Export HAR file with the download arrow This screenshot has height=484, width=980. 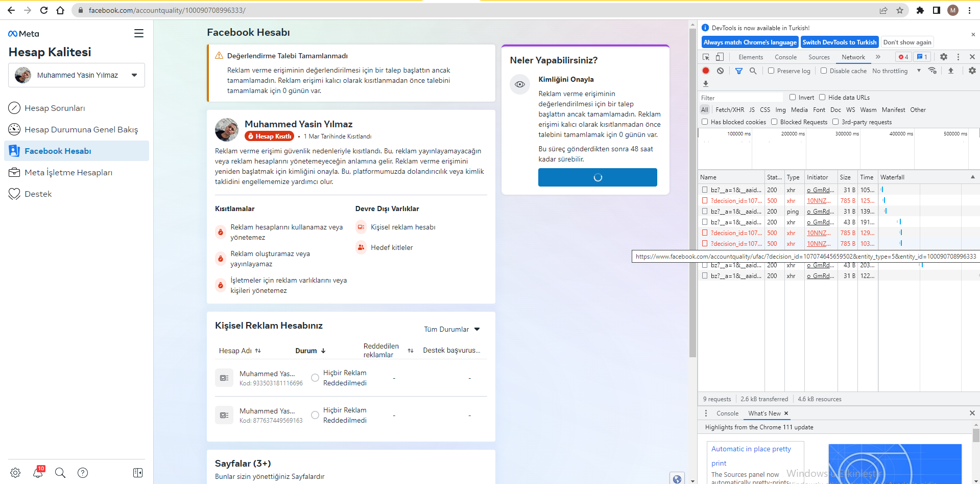[706, 83]
